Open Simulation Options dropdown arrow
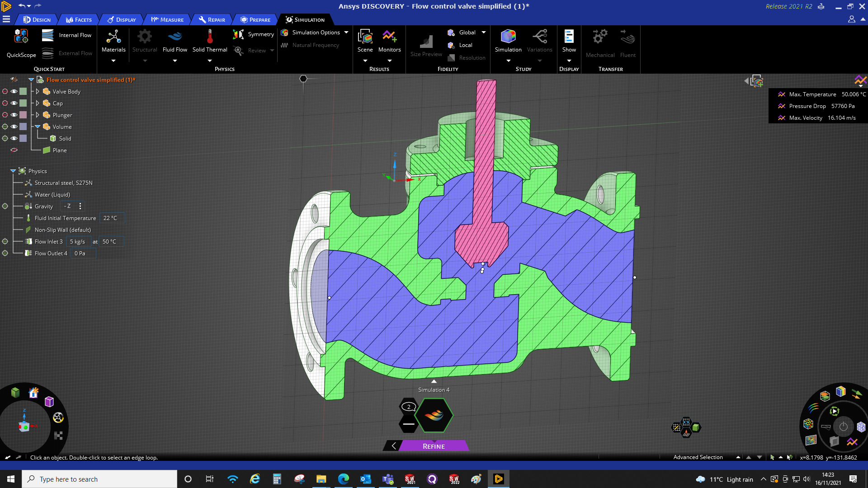The width and height of the screenshot is (868, 488). tap(346, 33)
